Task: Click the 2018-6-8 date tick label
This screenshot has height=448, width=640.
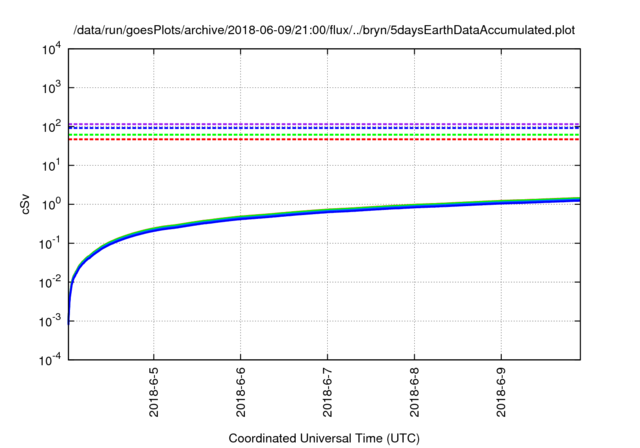Action: pyautogui.click(x=415, y=392)
